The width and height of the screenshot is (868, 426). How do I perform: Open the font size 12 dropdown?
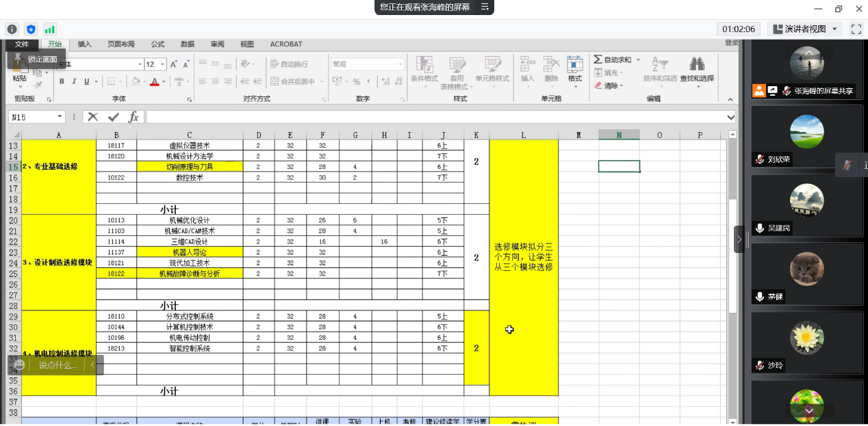(162, 64)
